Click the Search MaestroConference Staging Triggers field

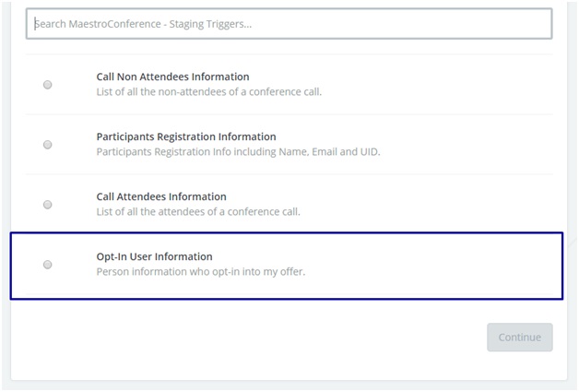(289, 24)
